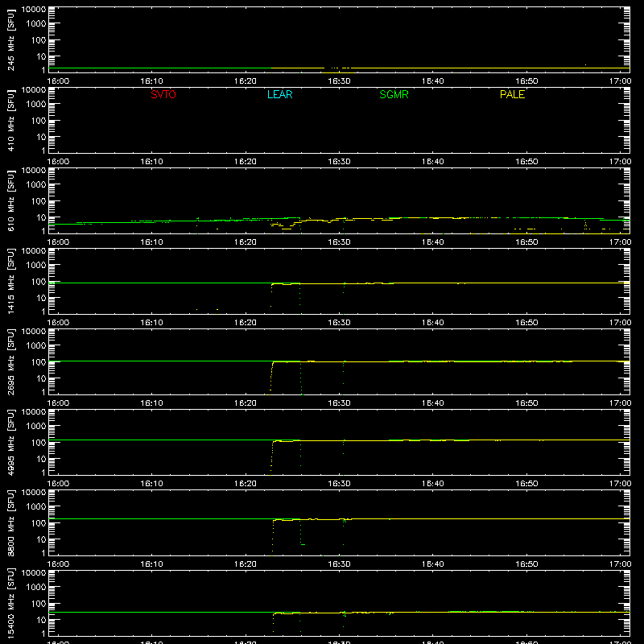Click the cyan LEAR station label
Screen dimensions: 644x644
[279, 94]
